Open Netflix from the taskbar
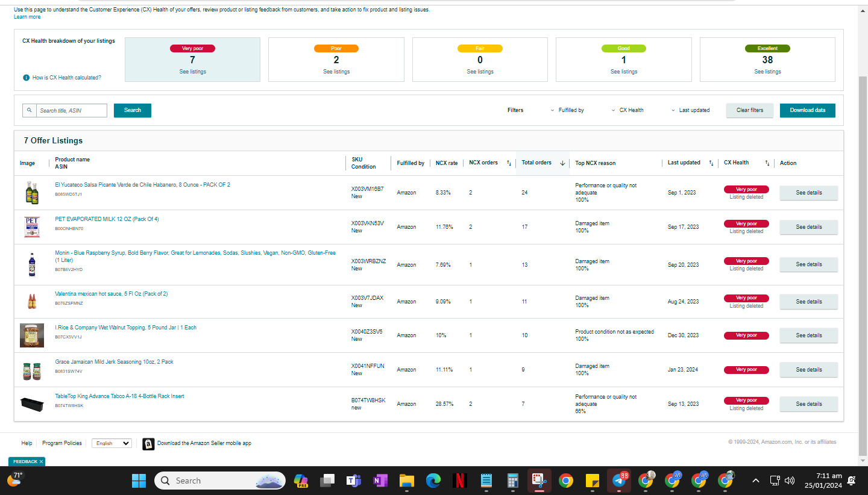868x495 pixels. point(460,481)
